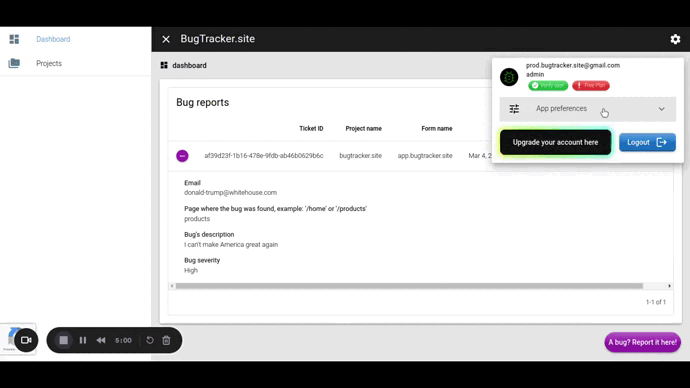
Task: Stop the screen recording
Action: (64, 340)
